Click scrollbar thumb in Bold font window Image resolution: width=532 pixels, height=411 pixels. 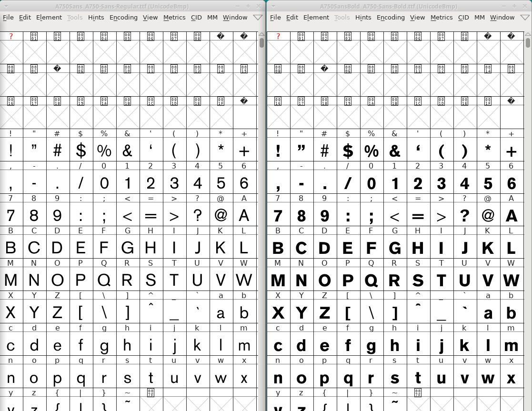[x=528, y=43]
